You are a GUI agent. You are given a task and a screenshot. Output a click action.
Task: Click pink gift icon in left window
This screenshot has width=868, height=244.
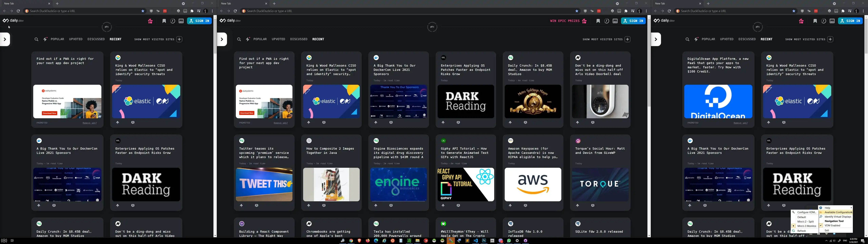150,21
